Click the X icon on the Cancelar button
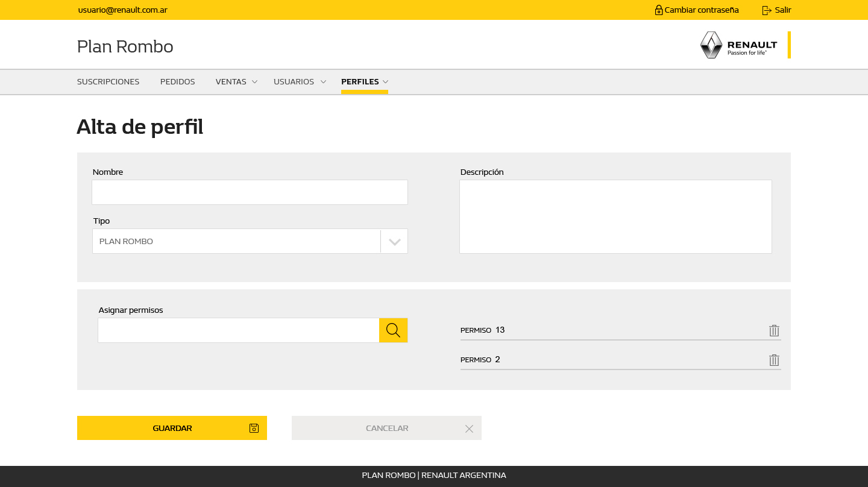868x487 pixels. (x=469, y=429)
